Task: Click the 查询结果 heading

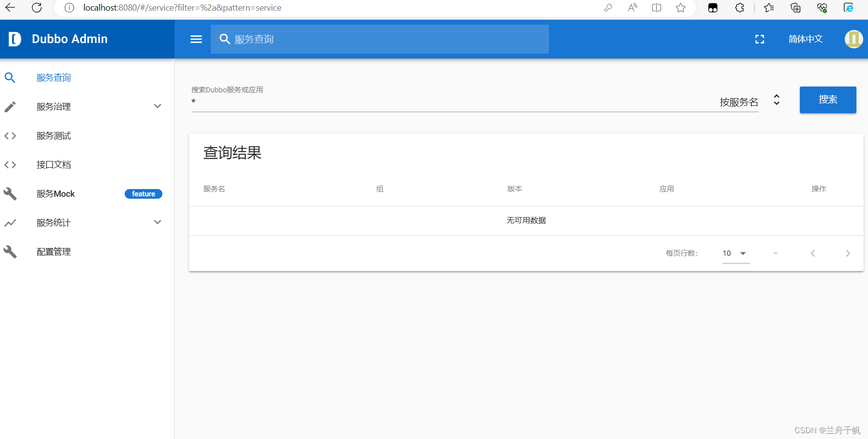Action: pyautogui.click(x=232, y=153)
